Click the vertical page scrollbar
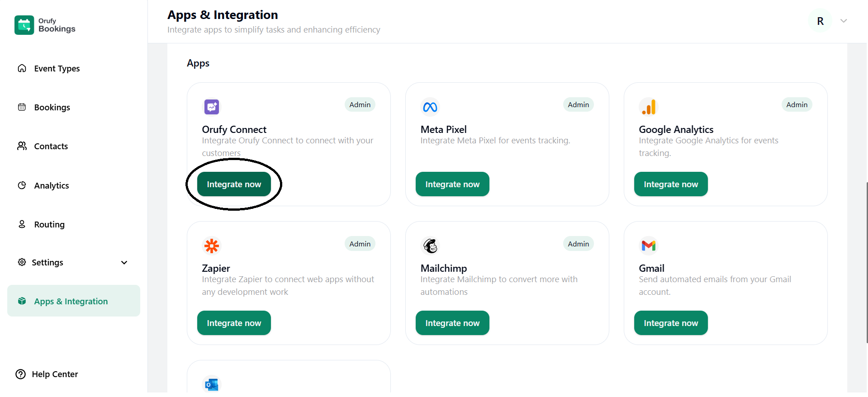The height and width of the screenshot is (397, 868). (x=866, y=262)
